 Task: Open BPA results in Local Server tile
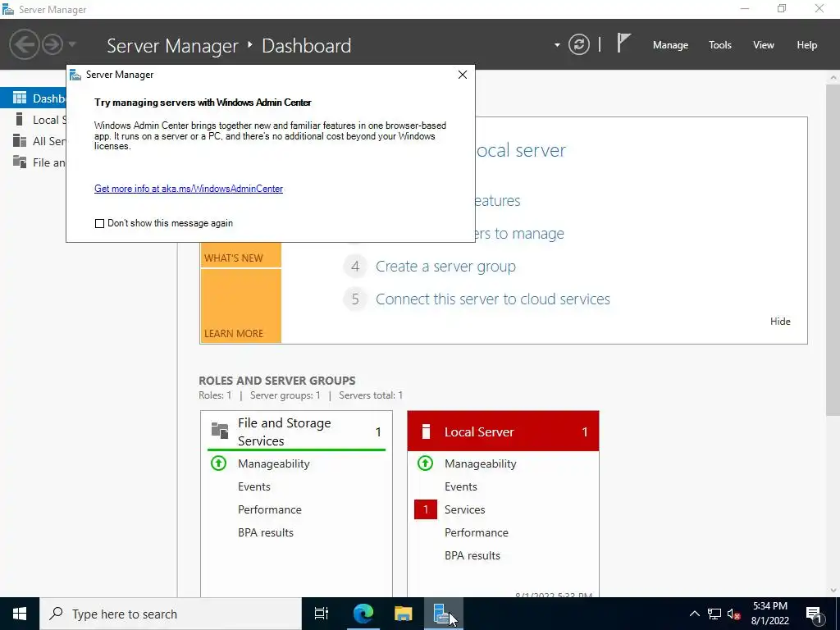(472, 555)
